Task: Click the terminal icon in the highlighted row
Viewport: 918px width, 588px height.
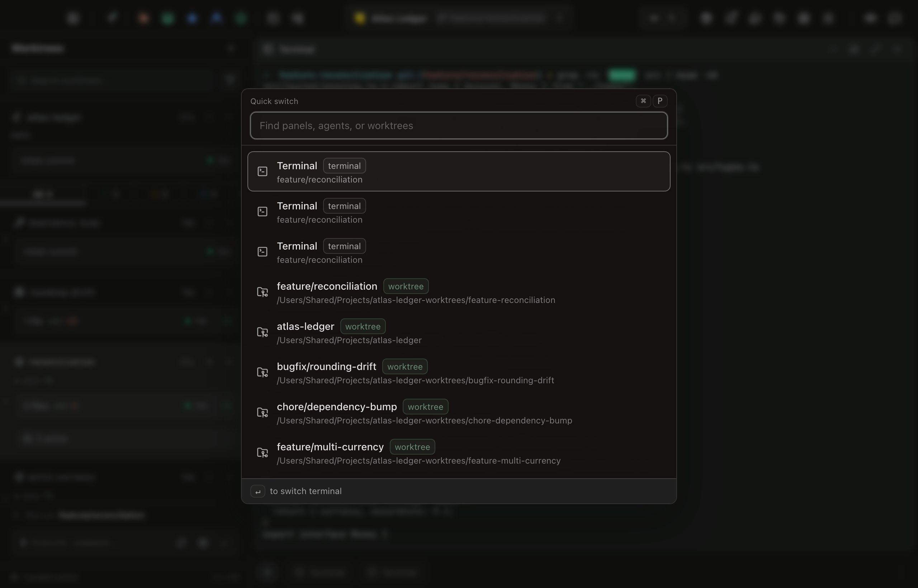Action: pyautogui.click(x=262, y=171)
